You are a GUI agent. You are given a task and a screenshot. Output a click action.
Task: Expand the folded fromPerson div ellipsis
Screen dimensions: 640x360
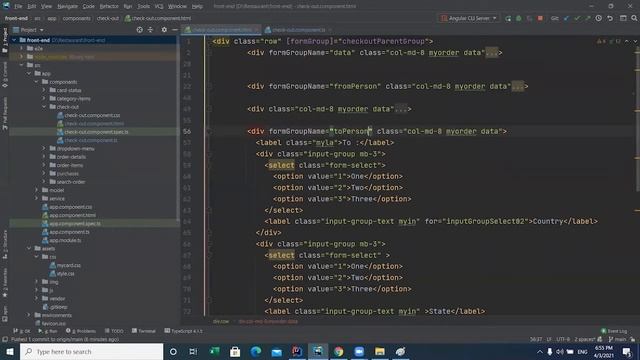(518, 86)
